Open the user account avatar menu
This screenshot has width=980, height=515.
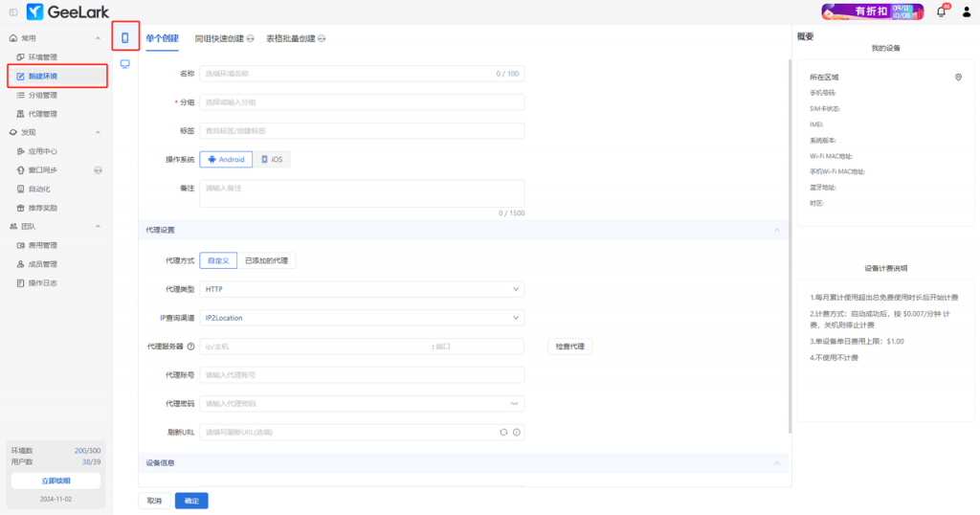tap(967, 11)
